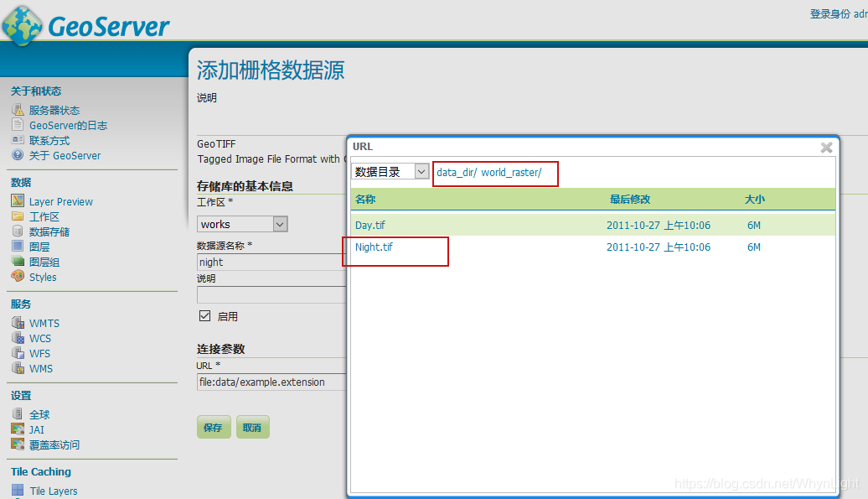The image size is (868, 499).
Task: Click the 保存 save button
Action: click(x=214, y=427)
